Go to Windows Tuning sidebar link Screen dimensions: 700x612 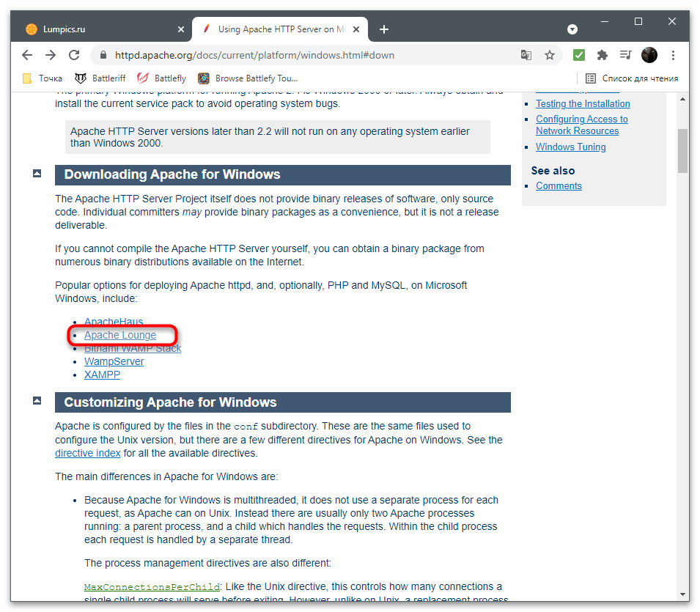pyautogui.click(x=570, y=147)
